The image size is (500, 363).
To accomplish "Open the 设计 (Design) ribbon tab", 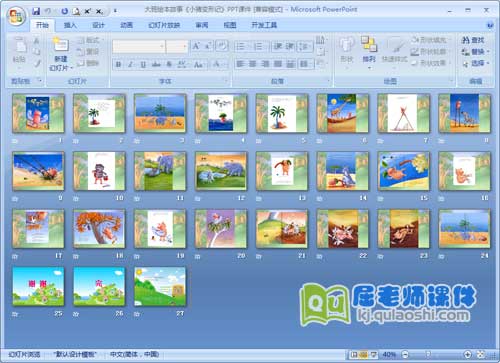I will click(98, 25).
